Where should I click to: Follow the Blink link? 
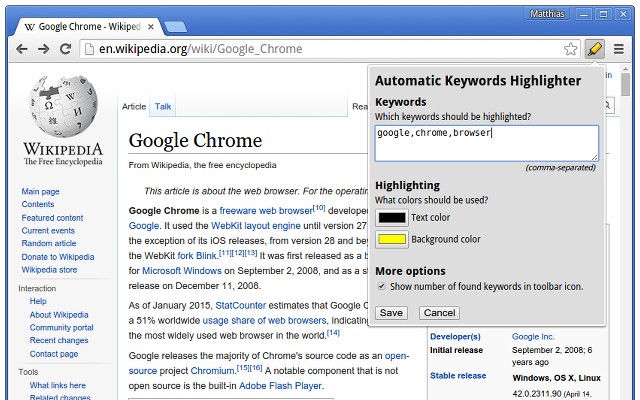tap(206, 256)
